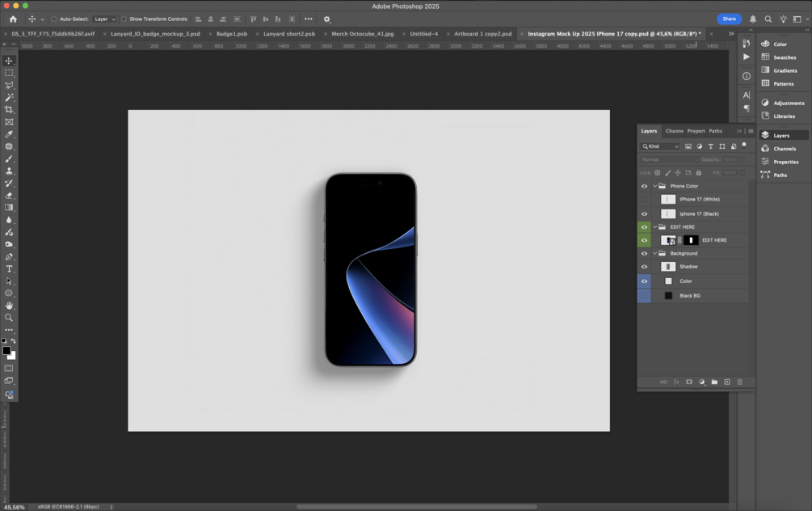This screenshot has width=812, height=511.
Task: Show more document tabs via double chevron
Action: click(x=731, y=34)
